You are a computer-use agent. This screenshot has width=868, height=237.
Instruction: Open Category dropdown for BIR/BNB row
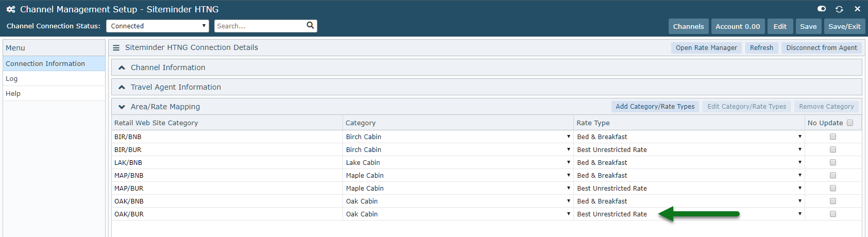(458, 137)
